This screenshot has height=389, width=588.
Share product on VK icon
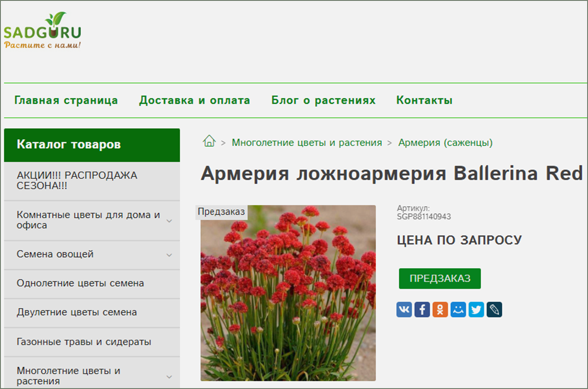pos(404,310)
